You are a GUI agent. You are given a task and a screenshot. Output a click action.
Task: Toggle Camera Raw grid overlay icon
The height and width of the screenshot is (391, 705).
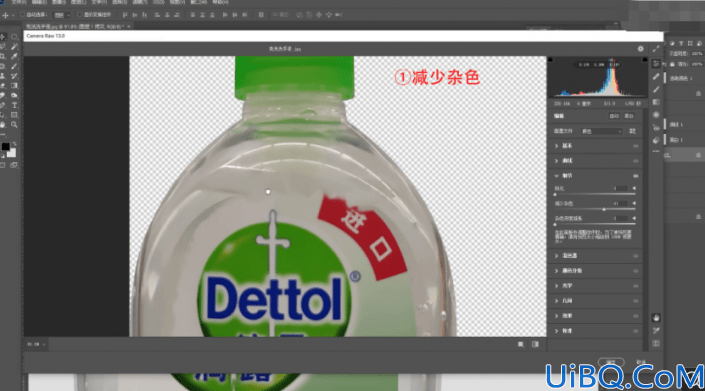tap(656, 343)
